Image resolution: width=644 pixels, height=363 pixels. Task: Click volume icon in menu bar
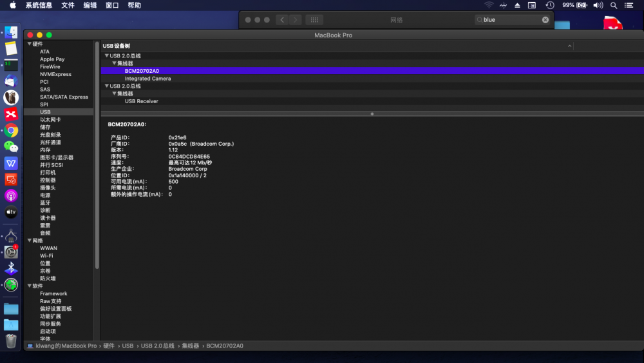pos(598,5)
